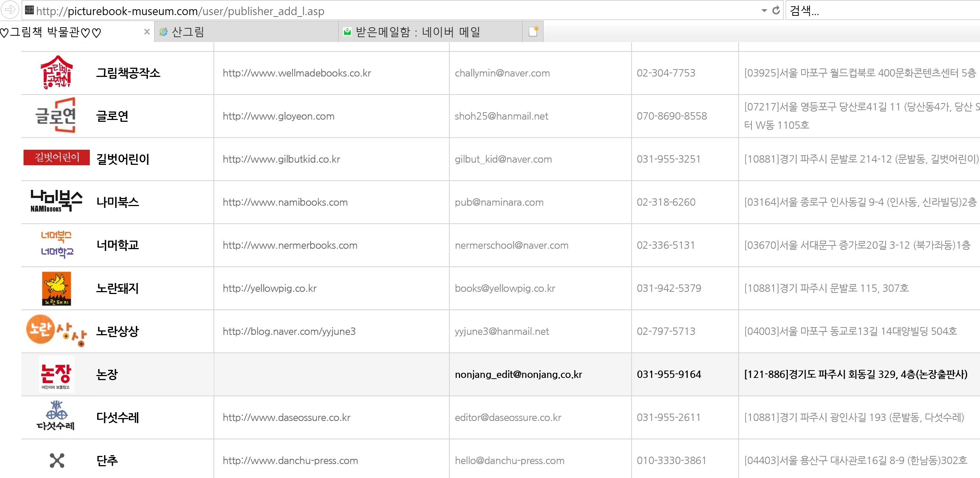980x478 pixels.
Task: Click the orange 노란상상 logo
Action: (x=56, y=330)
